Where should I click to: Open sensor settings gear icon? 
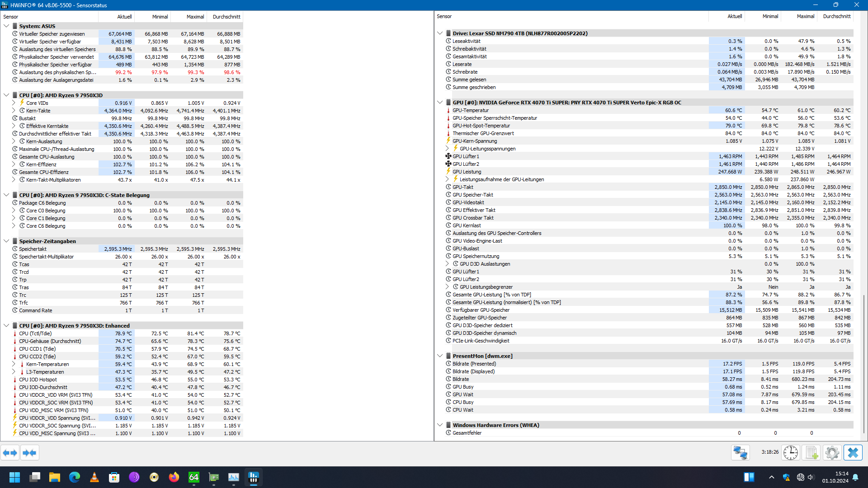[832, 453]
